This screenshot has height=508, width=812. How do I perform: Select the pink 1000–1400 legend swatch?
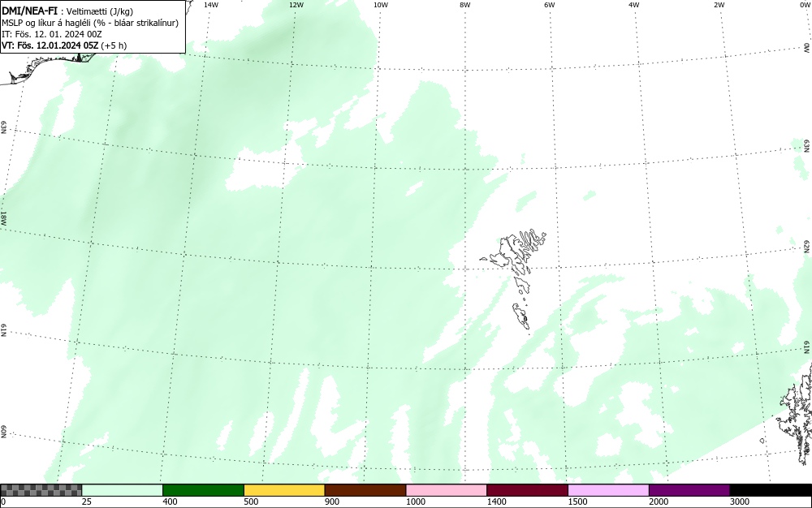tap(447, 490)
